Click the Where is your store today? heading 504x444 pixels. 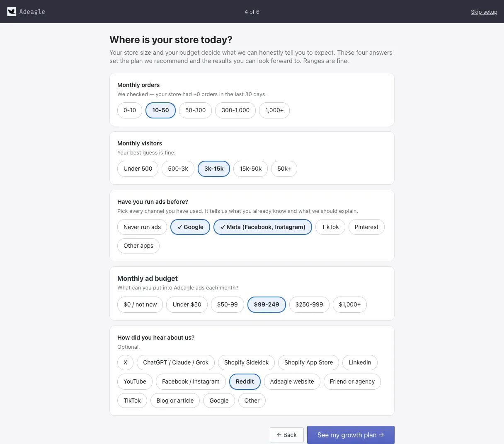[x=171, y=40]
